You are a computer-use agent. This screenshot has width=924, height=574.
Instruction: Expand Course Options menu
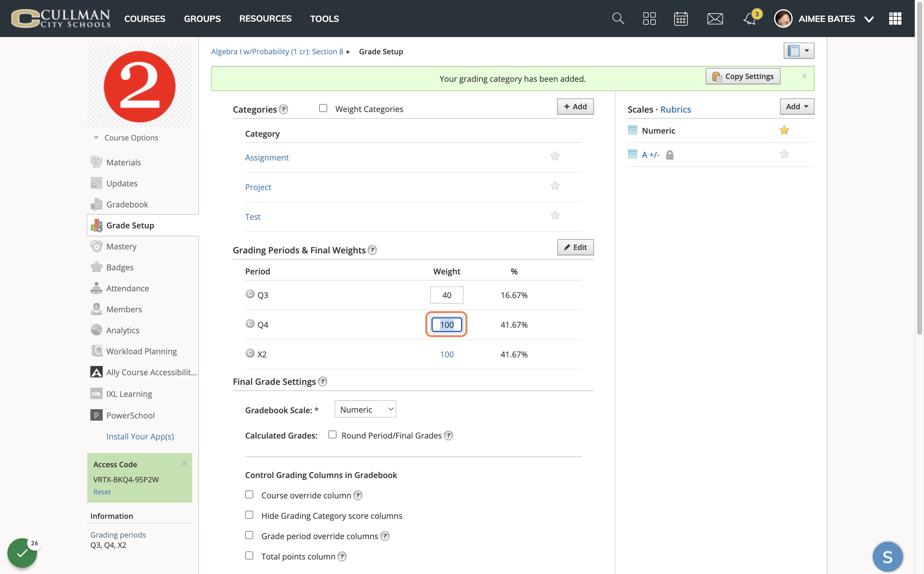[x=126, y=138]
